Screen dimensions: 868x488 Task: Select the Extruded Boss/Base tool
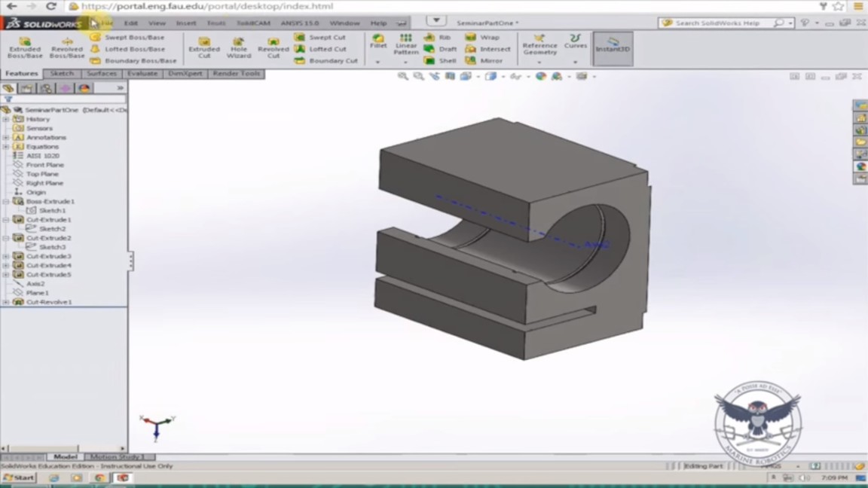pos(25,46)
